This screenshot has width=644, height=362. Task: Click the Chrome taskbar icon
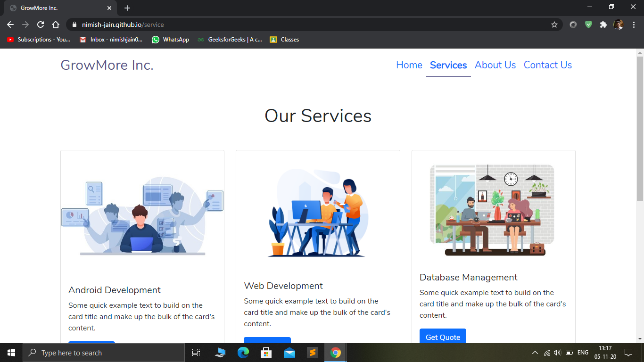335,353
